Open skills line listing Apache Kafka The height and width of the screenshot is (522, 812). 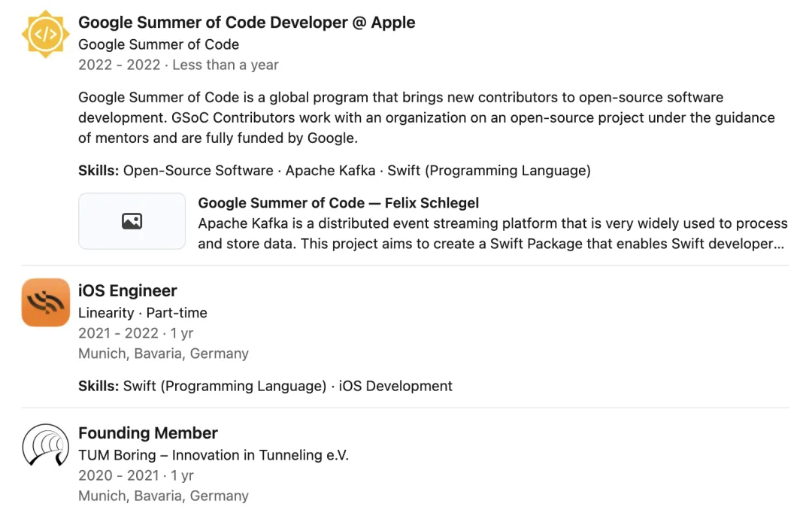click(335, 171)
